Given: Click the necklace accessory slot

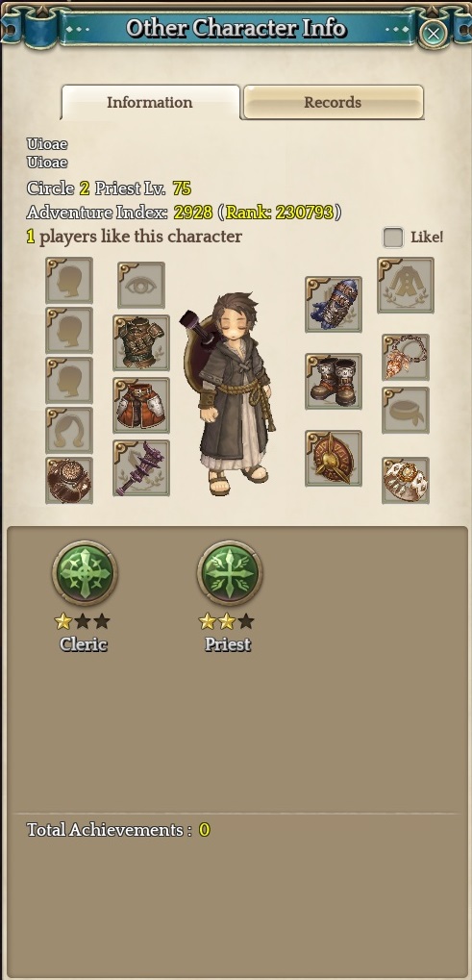Looking at the screenshot, I should coord(406,357).
